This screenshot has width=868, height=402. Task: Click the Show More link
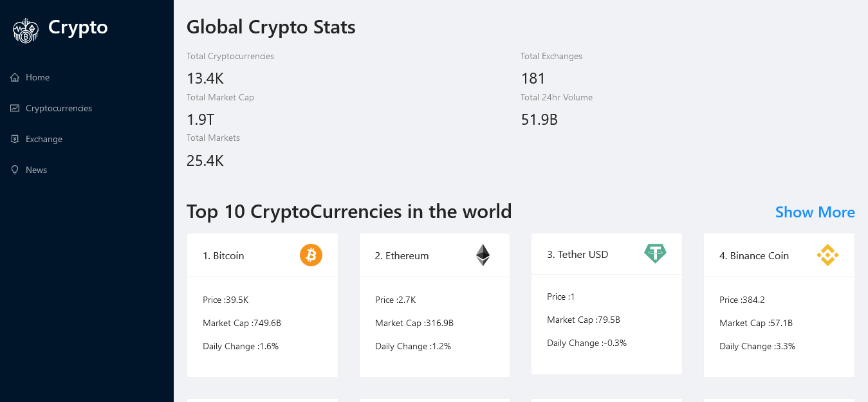click(815, 212)
